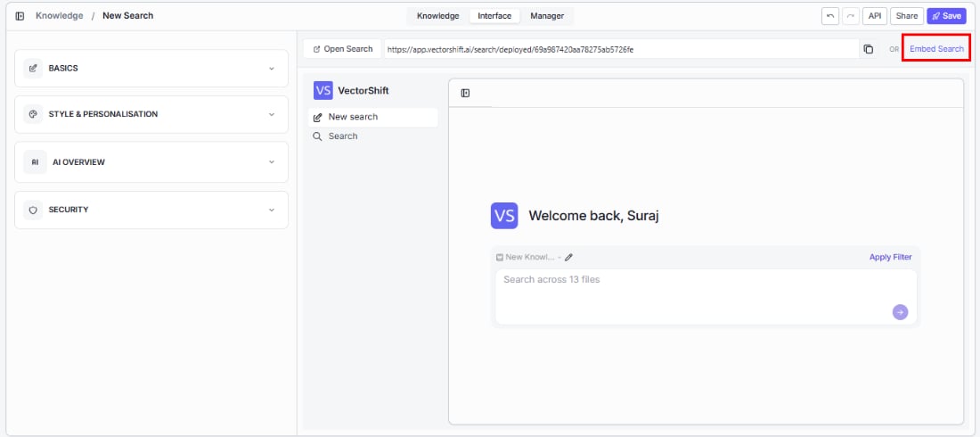
Task: Click the deployed search URL field
Action: [x=621, y=49]
